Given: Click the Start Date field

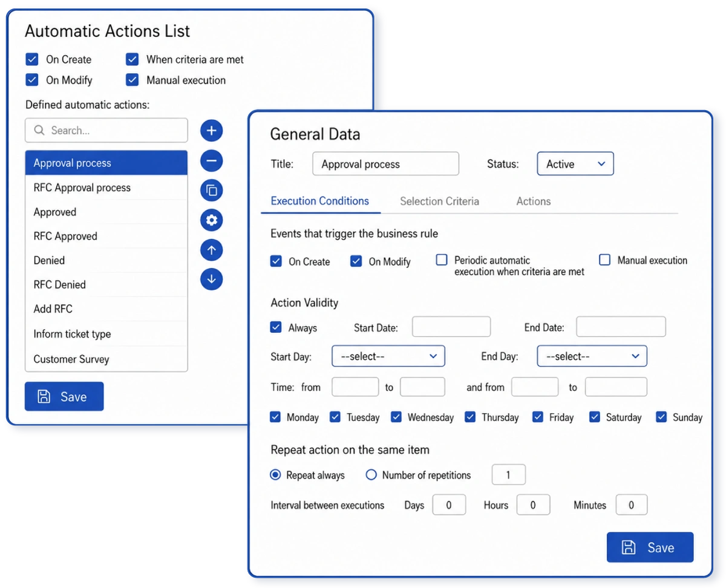Looking at the screenshot, I should coord(451,327).
